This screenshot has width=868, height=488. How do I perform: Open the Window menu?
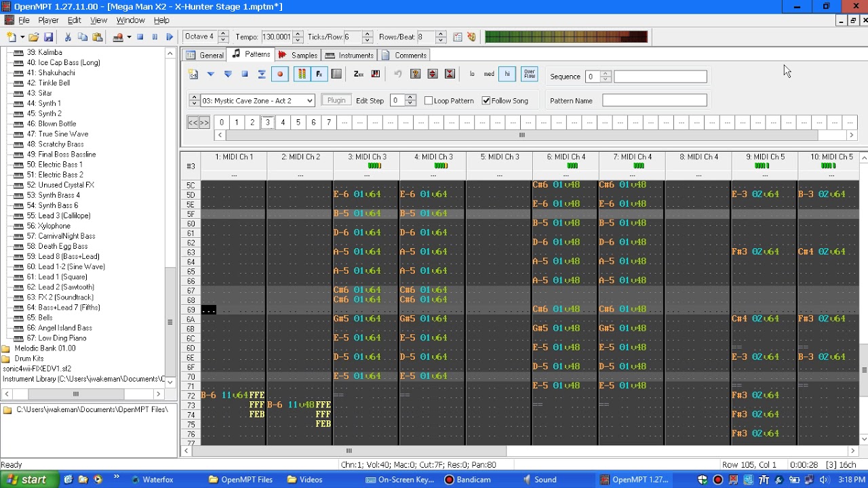(x=130, y=20)
